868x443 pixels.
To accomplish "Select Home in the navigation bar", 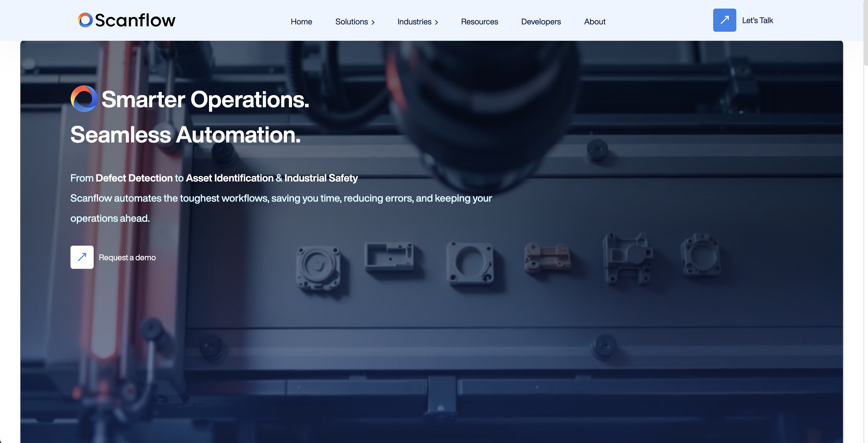I will point(301,22).
